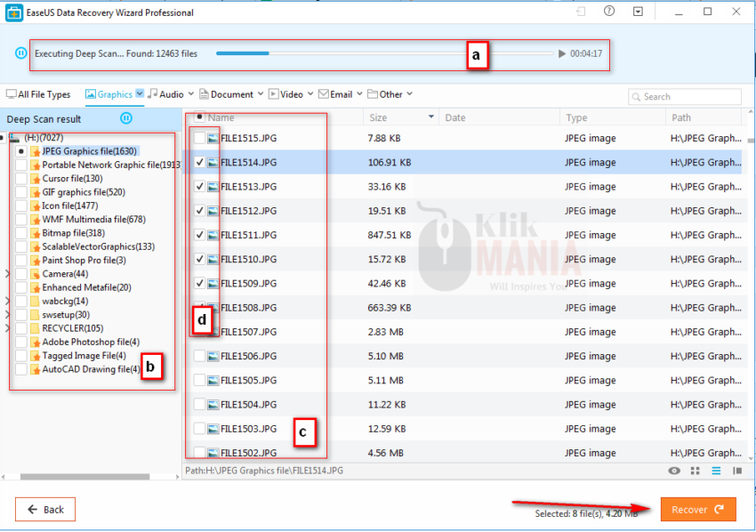Screen dimensions: 756x532
Task: Toggle the preview pane icon at bottom right
Action: (x=736, y=471)
